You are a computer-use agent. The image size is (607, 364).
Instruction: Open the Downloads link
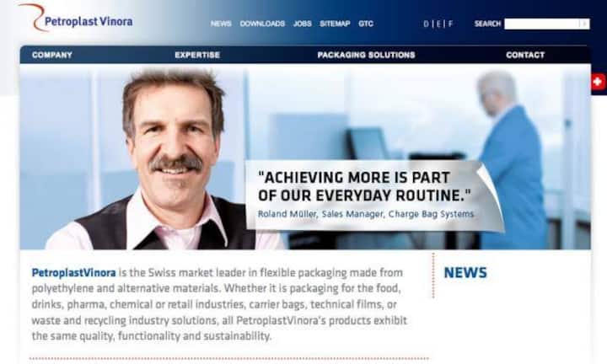pos(262,24)
